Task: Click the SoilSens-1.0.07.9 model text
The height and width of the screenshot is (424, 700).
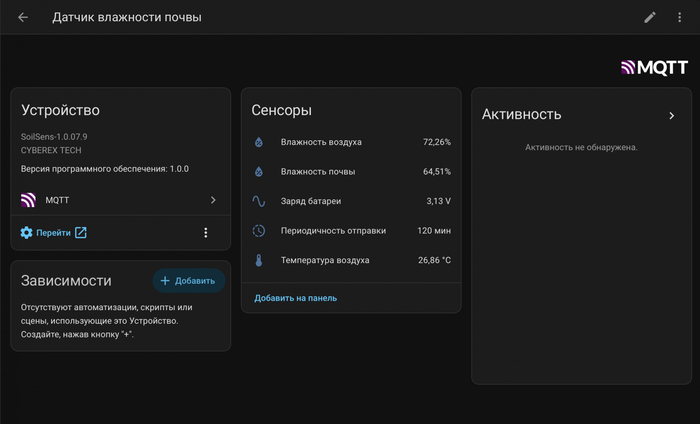Action: [54, 137]
